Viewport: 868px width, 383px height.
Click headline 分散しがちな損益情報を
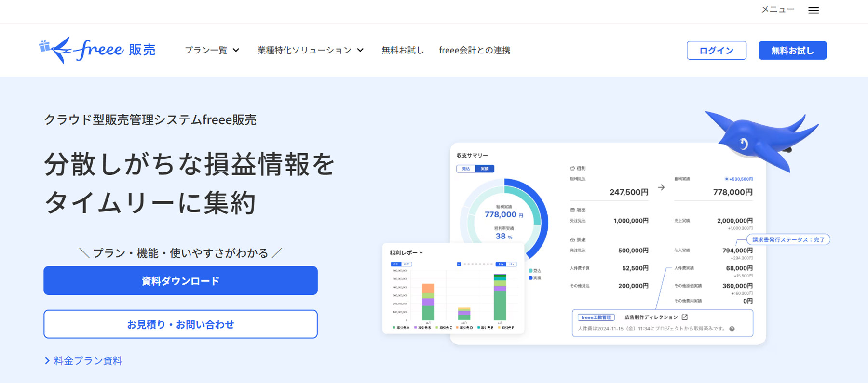[190, 164]
